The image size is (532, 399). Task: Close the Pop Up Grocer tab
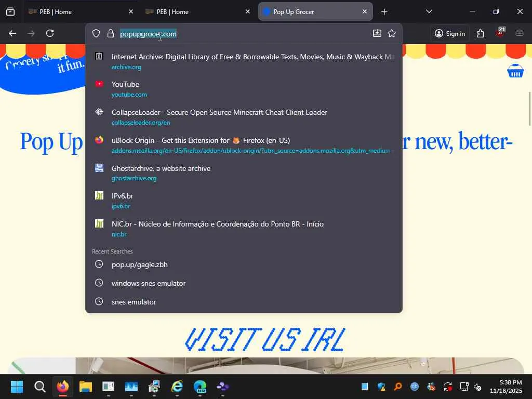coord(364,11)
